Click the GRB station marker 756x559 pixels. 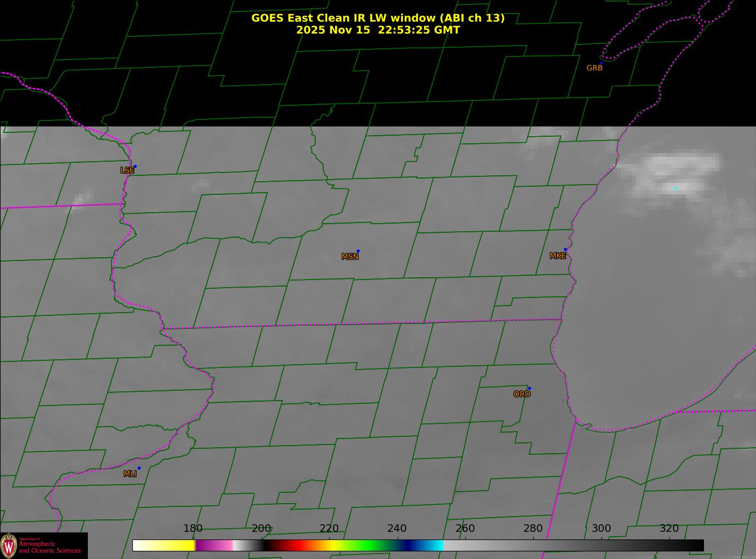(600, 63)
